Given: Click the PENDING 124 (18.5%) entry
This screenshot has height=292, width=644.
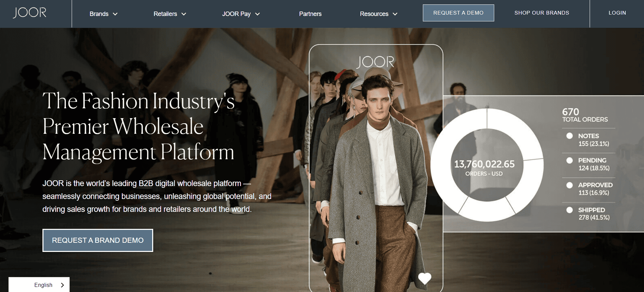Looking at the screenshot, I should click(x=594, y=164).
